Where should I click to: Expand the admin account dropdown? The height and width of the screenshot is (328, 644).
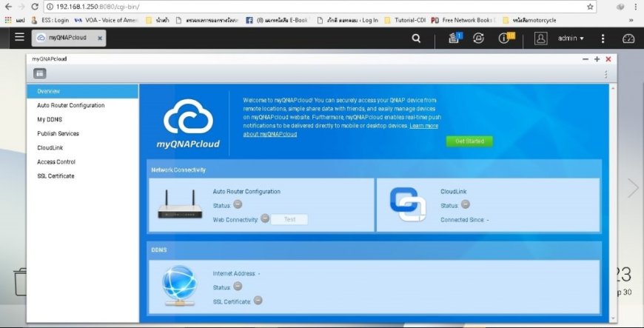click(571, 39)
